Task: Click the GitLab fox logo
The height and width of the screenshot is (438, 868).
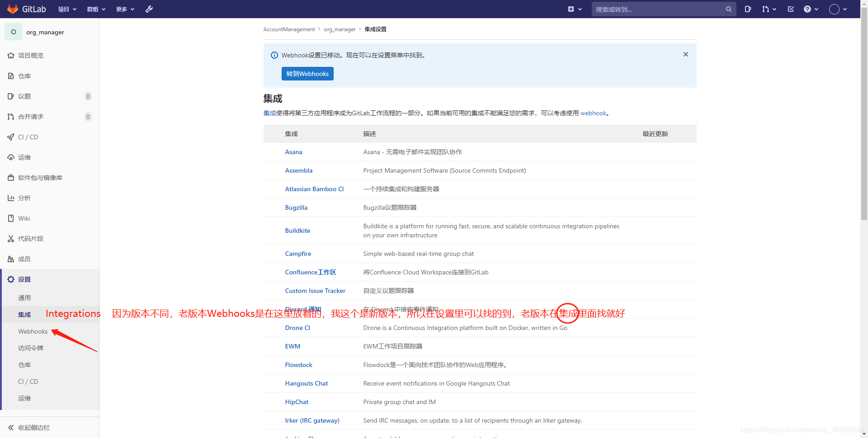Action: (13, 9)
